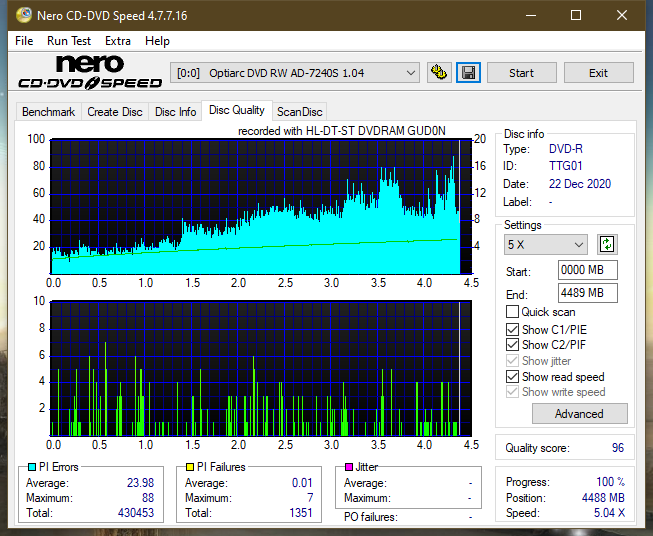Uncheck Show C2/PIF
The height and width of the screenshot is (536, 653).
pyautogui.click(x=512, y=345)
